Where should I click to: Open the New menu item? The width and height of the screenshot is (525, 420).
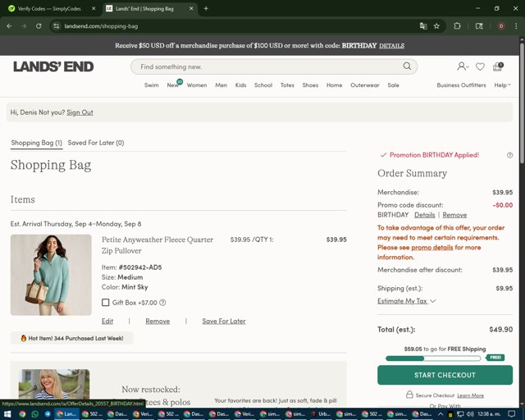point(173,85)
